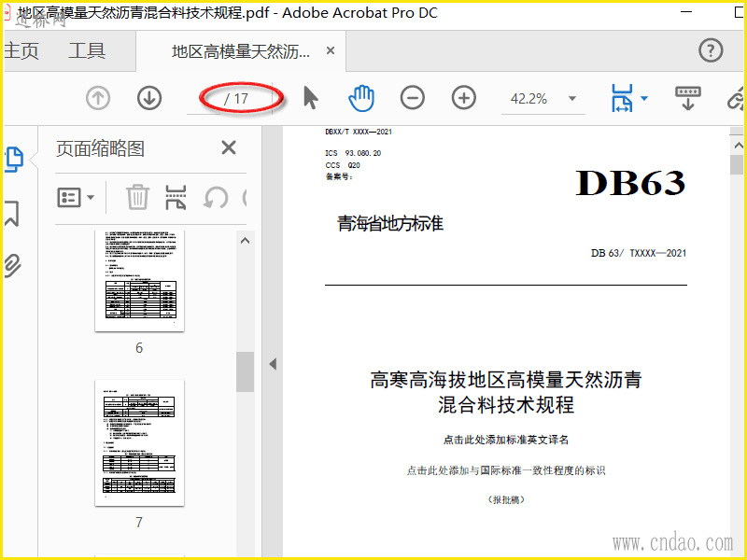Activate the Hand pan tool
Screen dimensions: 747x560
pyautogui.click(x=361, y=98)
